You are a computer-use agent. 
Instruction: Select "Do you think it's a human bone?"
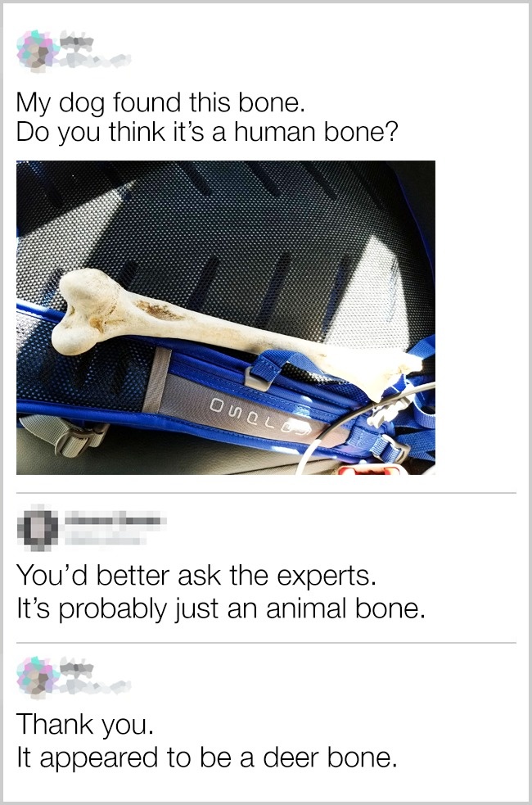point(207,132)
